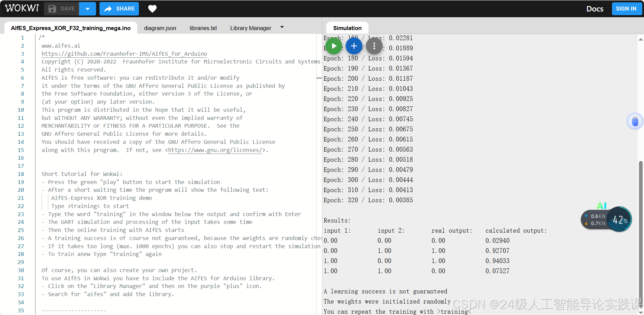Click the 'real output:' column header
Viewport: 644px width, 315px height.
click(x=452, y=231)
